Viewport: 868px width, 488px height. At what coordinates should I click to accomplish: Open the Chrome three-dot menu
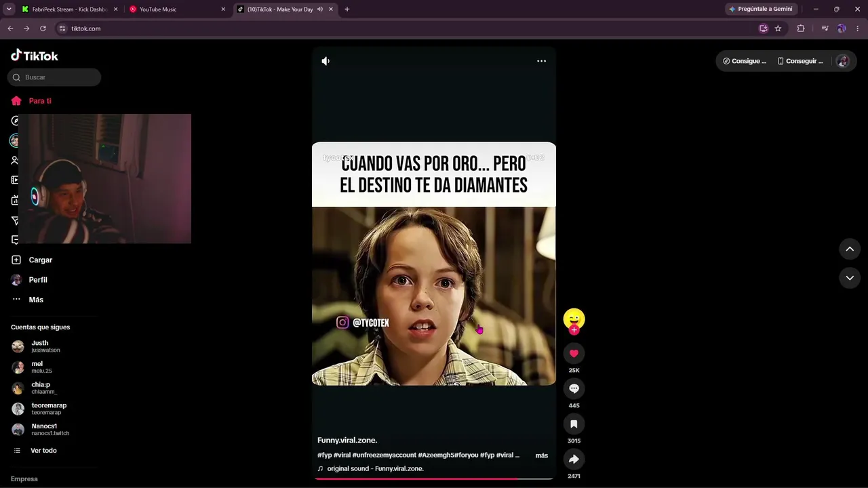(858, 28)
